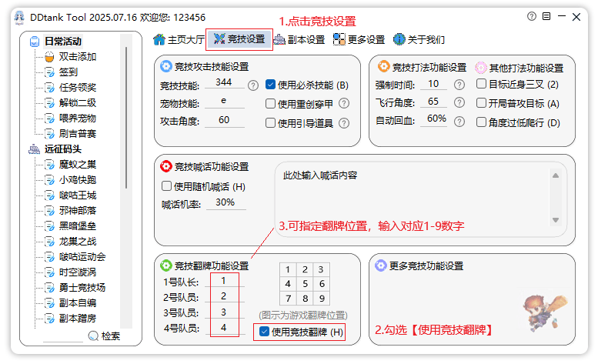Viewport: 598px width, 364px height.
Task: Switch to the 更多设置 tab
Action: click(359, 40)
